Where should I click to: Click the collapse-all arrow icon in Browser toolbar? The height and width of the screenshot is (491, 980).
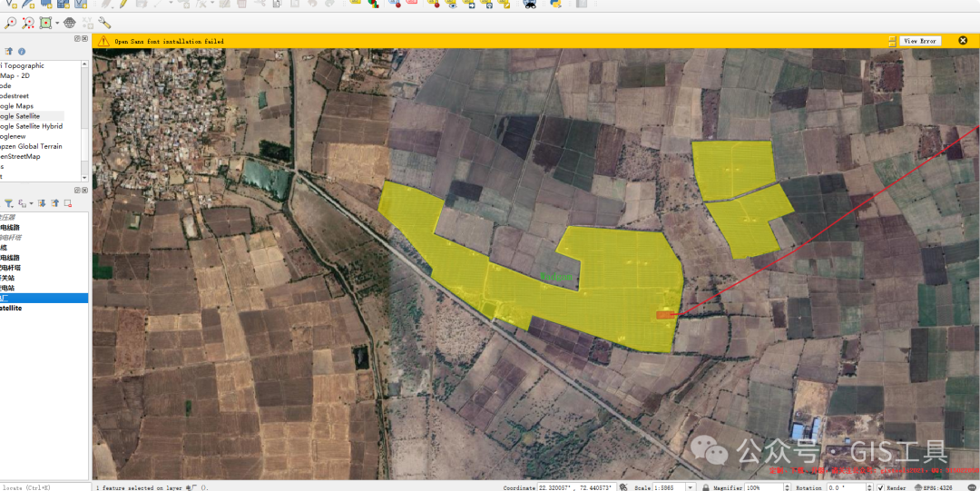pyautogui.click(x=9, y=52)
